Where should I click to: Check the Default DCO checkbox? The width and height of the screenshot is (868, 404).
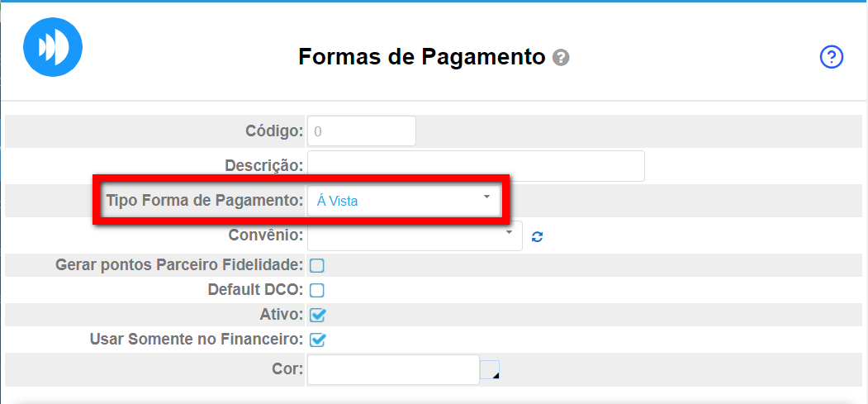pos(317,290)
